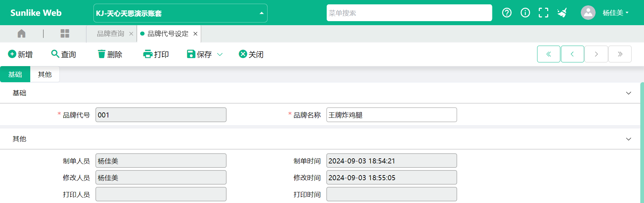The width and height of the screenshot is (644, 203).
Task: Click the home icon in tab bar
Action: click(x=22, y=34)
